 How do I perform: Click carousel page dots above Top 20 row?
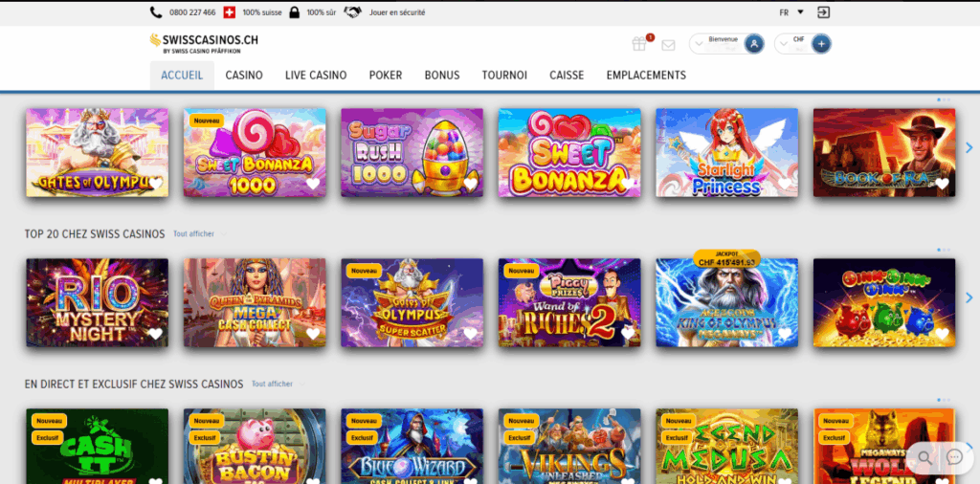[x=943, y=250]
